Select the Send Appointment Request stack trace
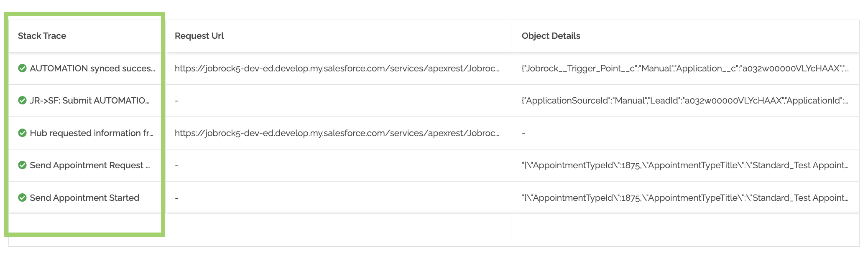This screenshot has width=868, height=263. pyautogui.click(x=89, y=165)
